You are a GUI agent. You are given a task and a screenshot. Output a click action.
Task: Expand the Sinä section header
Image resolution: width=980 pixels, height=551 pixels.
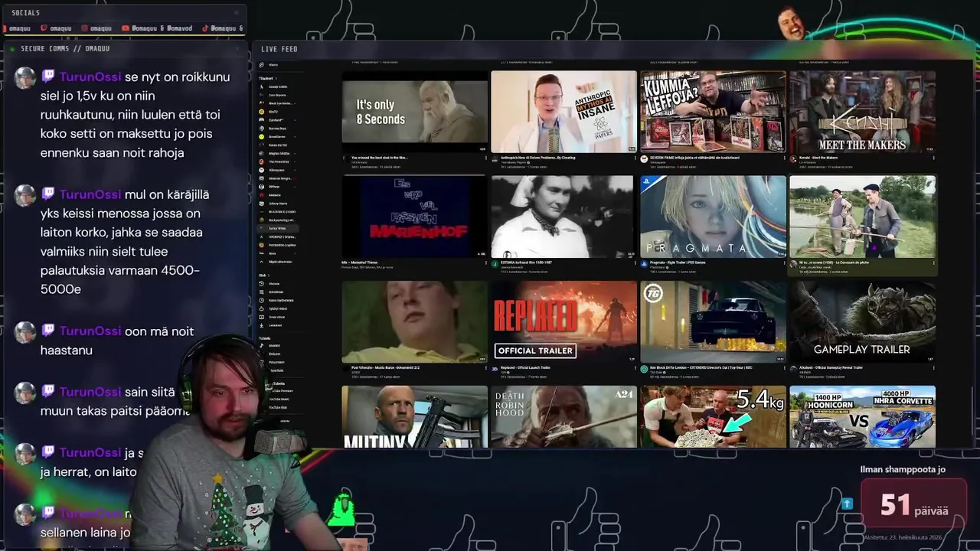pos(264,275)
